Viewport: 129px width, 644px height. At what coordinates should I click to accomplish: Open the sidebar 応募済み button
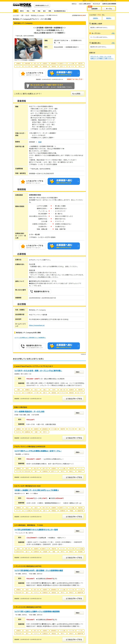coord(95,18)
